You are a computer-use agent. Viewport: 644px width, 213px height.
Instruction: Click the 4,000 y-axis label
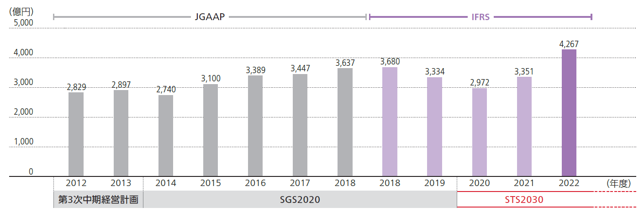(x=23, y=53)
